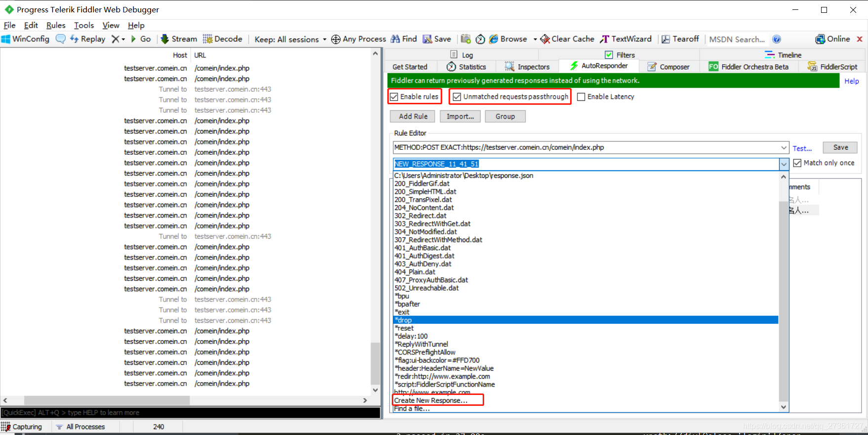
Task: Toggle Stream mode
Action: [179, 39]
